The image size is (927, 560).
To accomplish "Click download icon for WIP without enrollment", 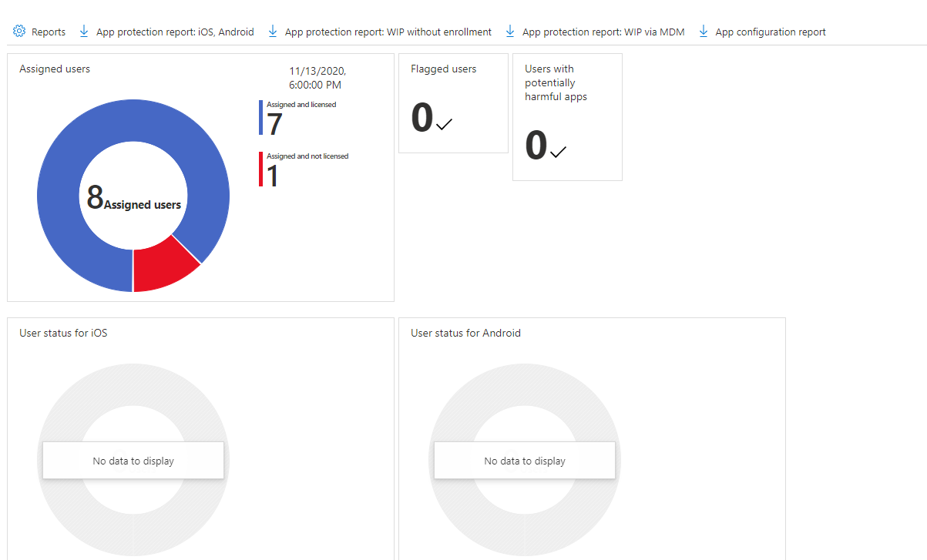I will 273,32.
